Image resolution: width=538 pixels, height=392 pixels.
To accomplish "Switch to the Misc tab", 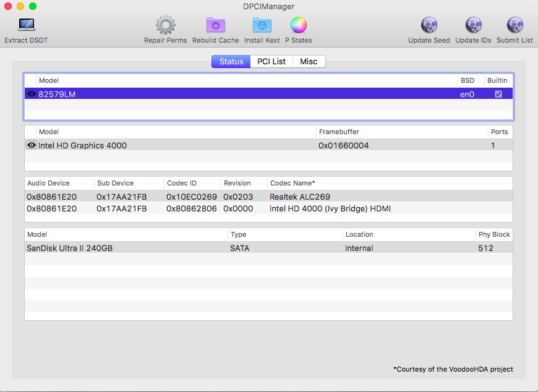I will coord(309,62).
